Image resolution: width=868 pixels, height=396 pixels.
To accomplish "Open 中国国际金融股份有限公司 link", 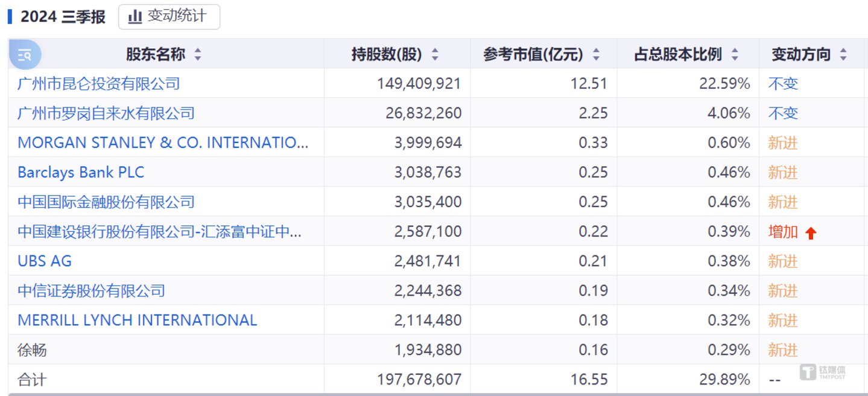I will point(106,202).
